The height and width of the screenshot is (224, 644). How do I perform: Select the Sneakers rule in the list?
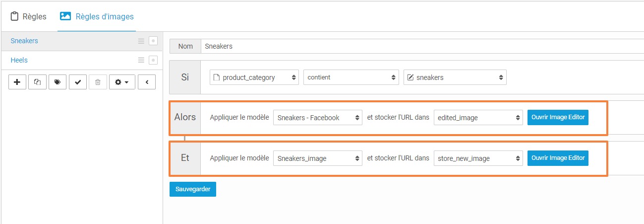pyautogui.click(x=81, y=41)
